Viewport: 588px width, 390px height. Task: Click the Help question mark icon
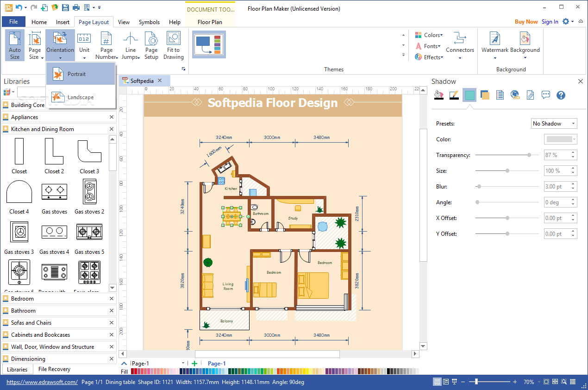pyautogui.click(x=561, y=95)
